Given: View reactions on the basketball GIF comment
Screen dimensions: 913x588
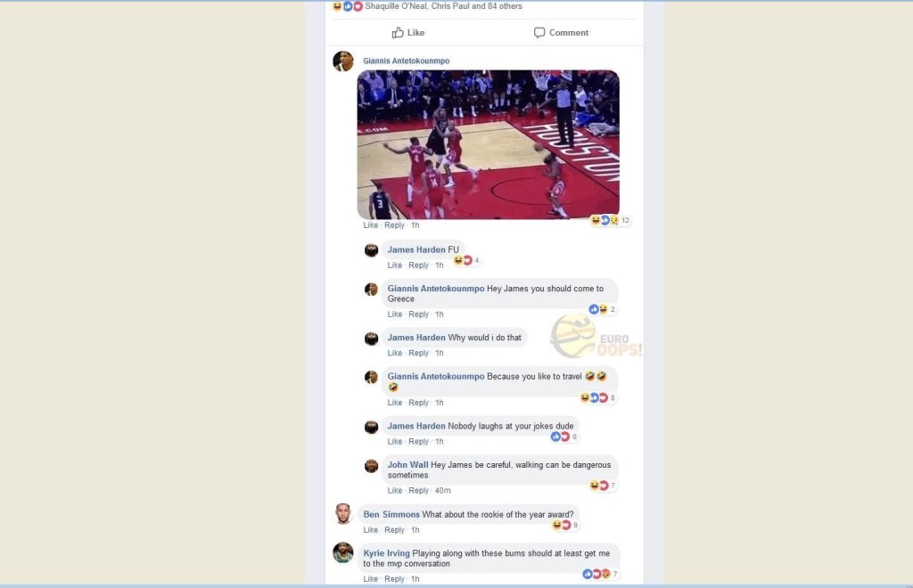Looking at the screenshot, I should click(610, 220).
